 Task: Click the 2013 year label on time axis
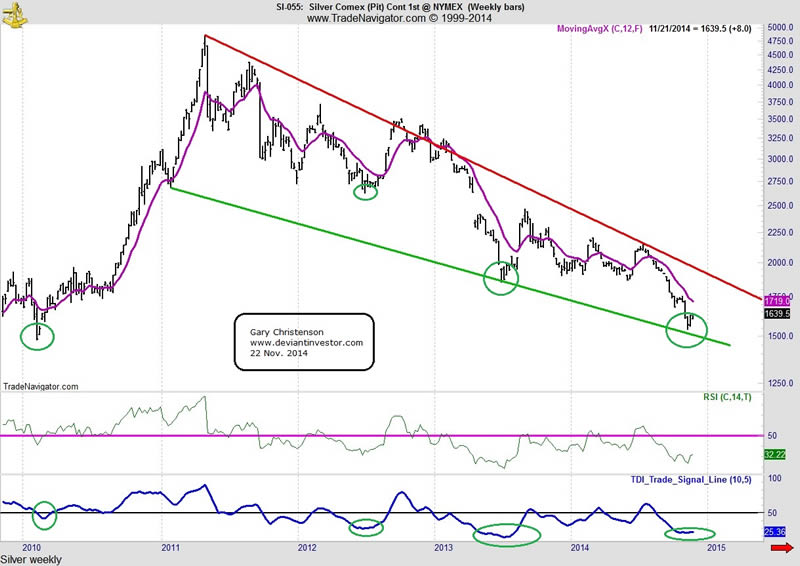[x=443, y=548]
